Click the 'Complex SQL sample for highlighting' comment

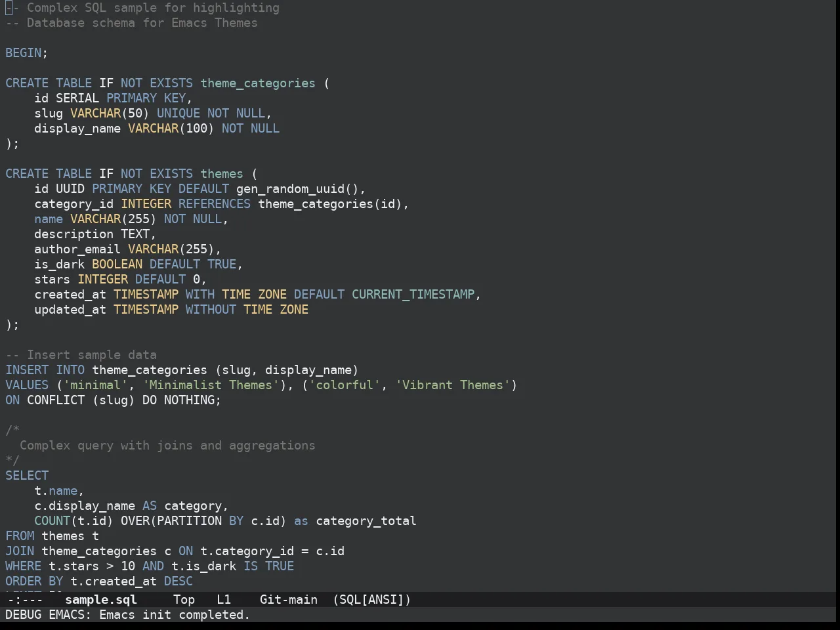(x=153, y=8)
